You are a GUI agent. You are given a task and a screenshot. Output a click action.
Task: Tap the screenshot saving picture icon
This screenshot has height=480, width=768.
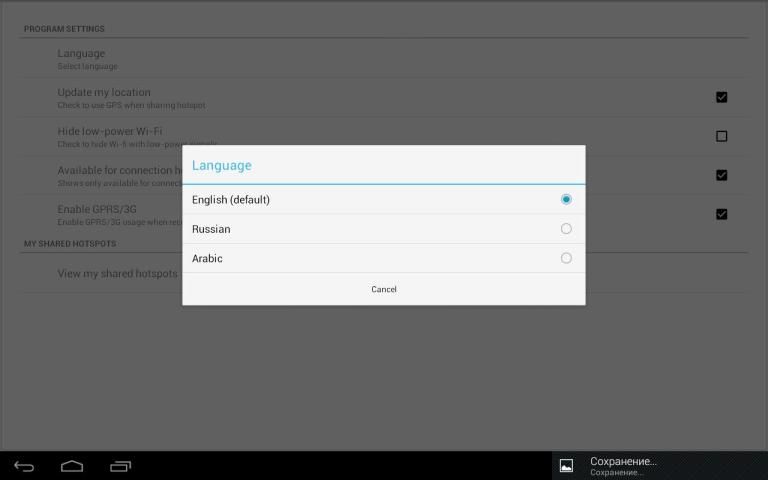tap(566, 466)
